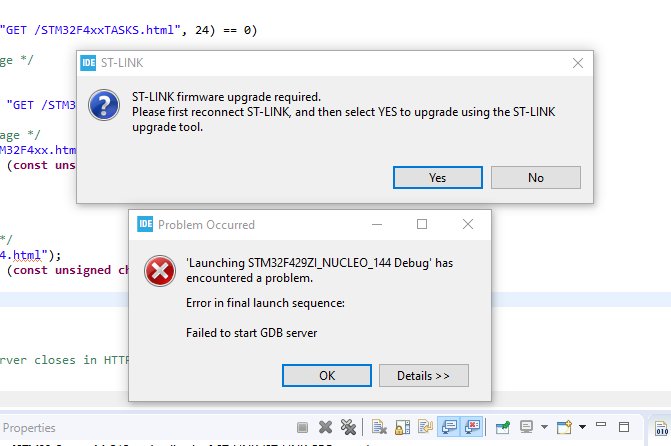Toggle Show Console When Standard Out Changes
The height and width of the screenshot is (446, 671).
pos(449,427)
